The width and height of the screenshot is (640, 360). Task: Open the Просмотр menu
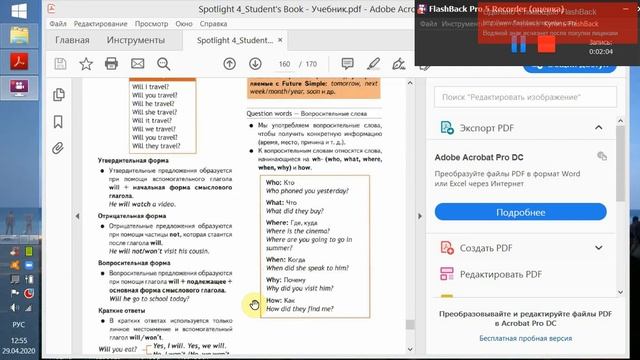151,24
